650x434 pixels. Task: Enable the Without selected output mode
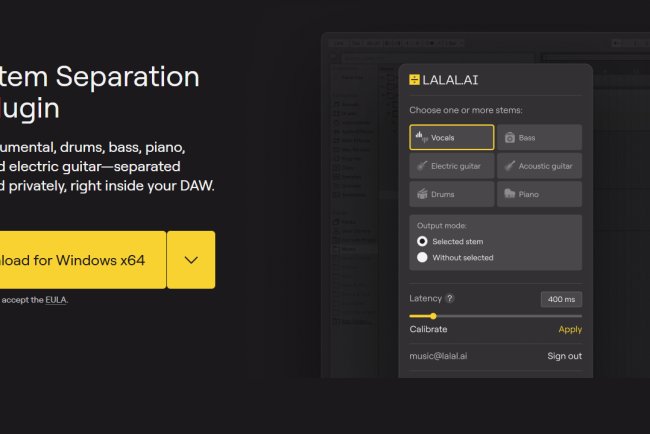(422, 257)
